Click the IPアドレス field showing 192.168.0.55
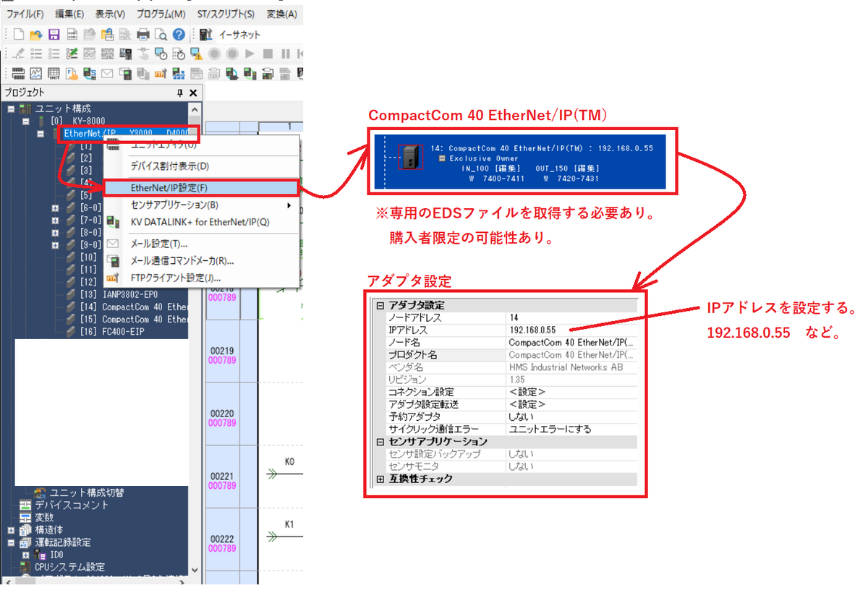Viewport: 868px width, 590px height. (573, 330)
